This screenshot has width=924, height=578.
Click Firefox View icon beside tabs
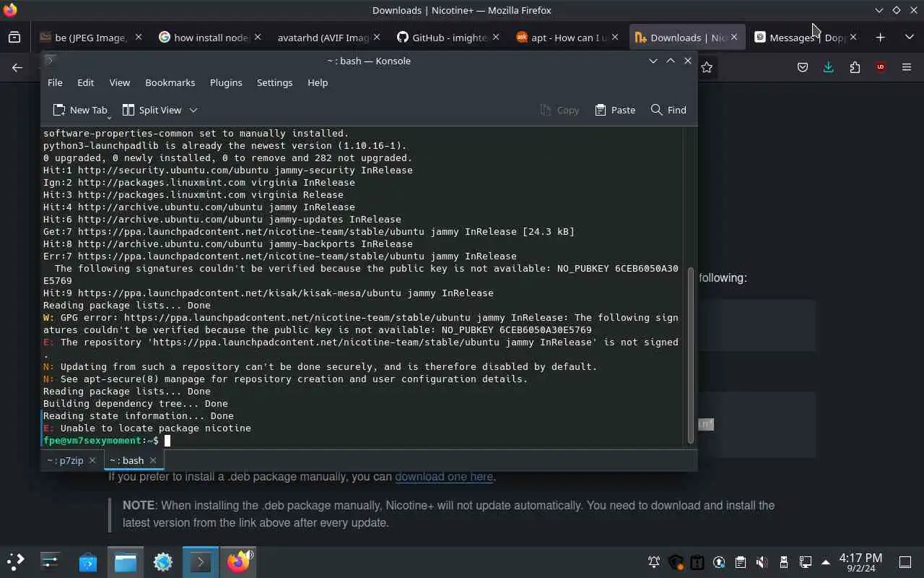(14, 37)
